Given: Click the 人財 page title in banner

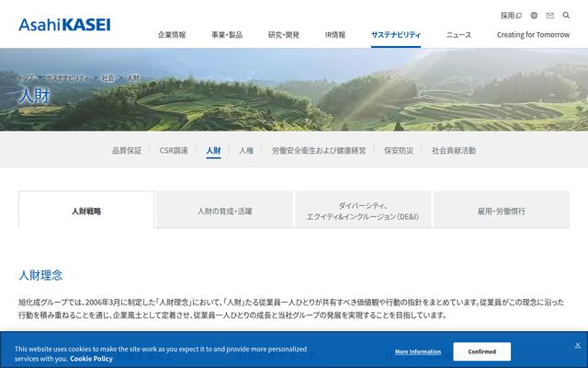Looking at the screenshot, I should (x=34, y=96).
